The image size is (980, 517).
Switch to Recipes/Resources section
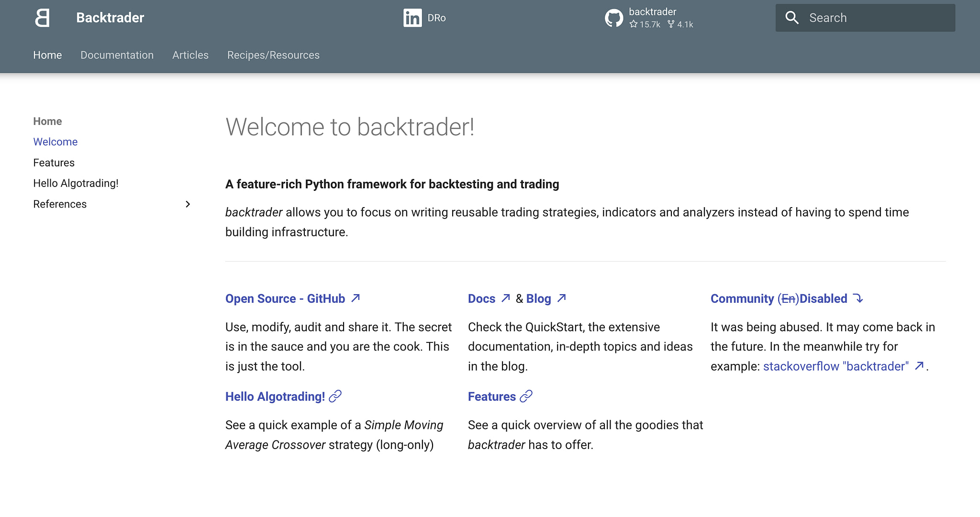274,55
